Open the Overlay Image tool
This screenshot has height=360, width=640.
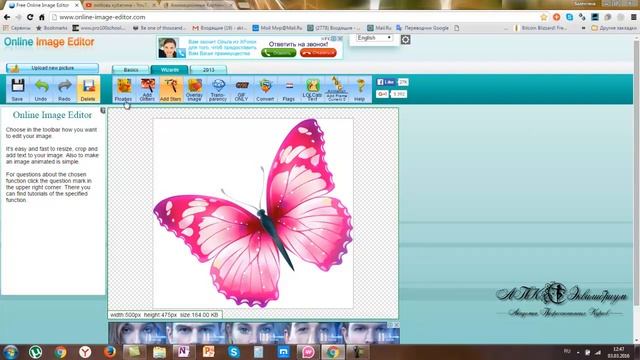pos(194,89)
